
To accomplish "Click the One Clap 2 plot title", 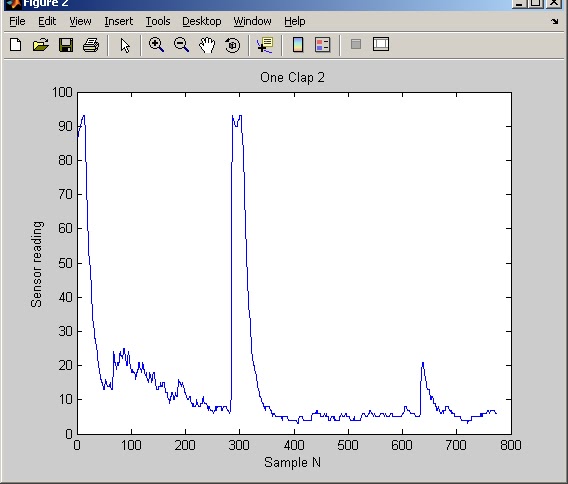I will coord(292,78).
